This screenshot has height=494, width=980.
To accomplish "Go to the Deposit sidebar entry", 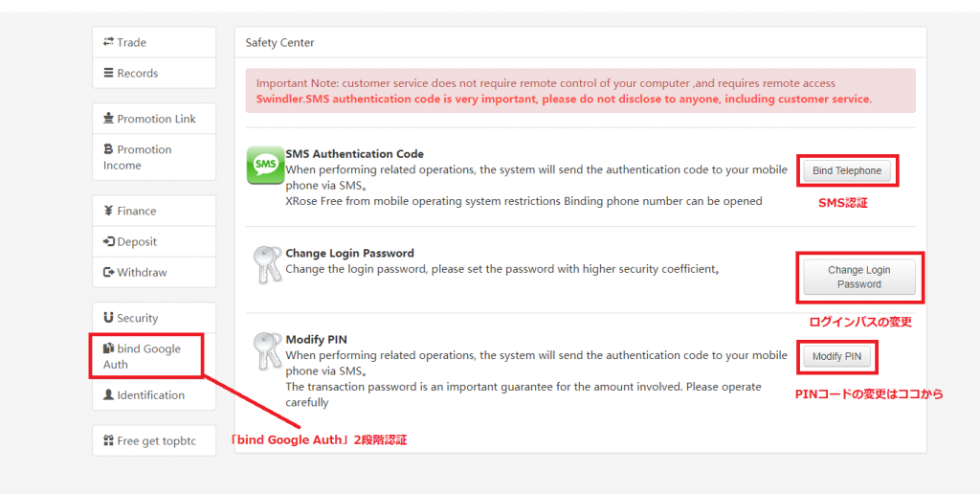I will 154,241.
